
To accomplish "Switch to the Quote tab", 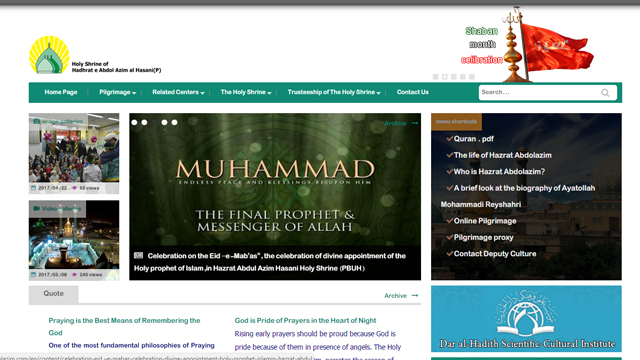I will click(x=53, y=294).
